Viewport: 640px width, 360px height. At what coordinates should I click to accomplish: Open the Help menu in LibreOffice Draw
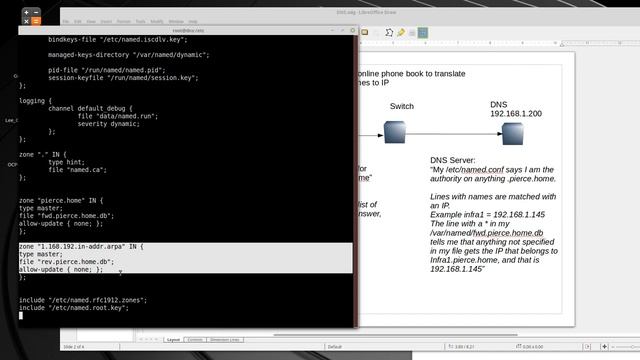(x=193, y=21)
